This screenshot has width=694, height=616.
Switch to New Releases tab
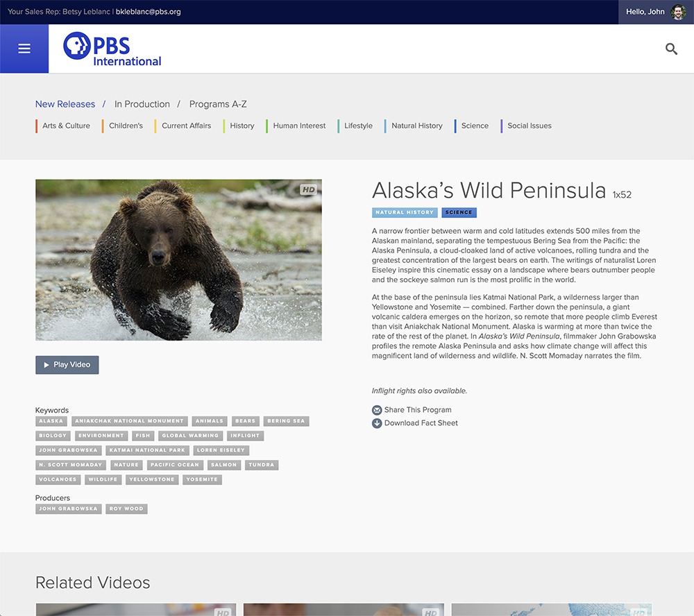(65, 104)
